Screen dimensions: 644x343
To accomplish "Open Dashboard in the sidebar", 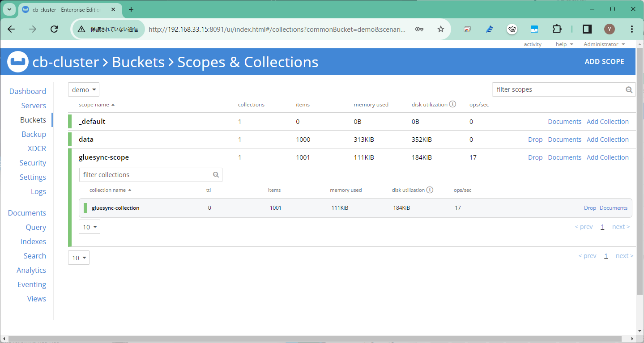I will pyautogui.click(x=28, y=91).
